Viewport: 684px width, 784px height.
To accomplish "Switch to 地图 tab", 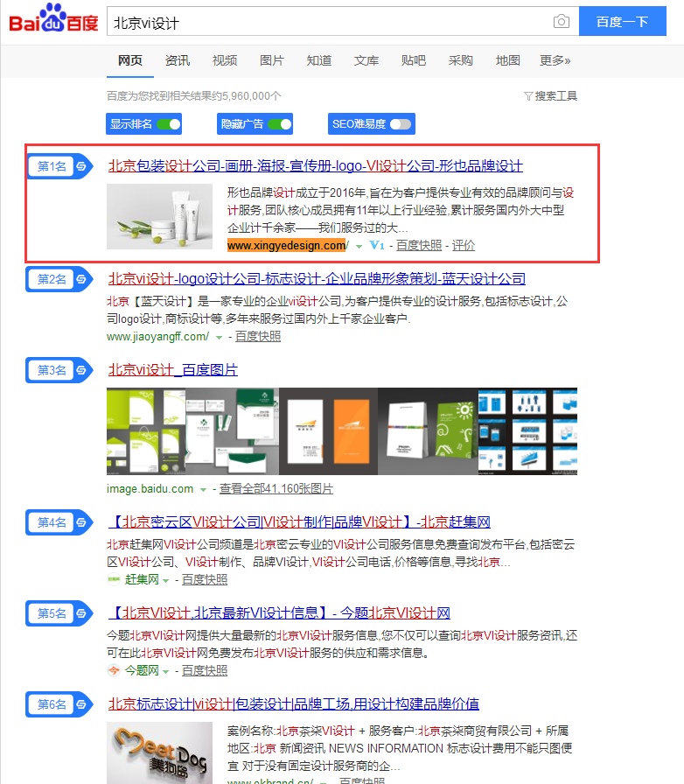I will [508, 60].
